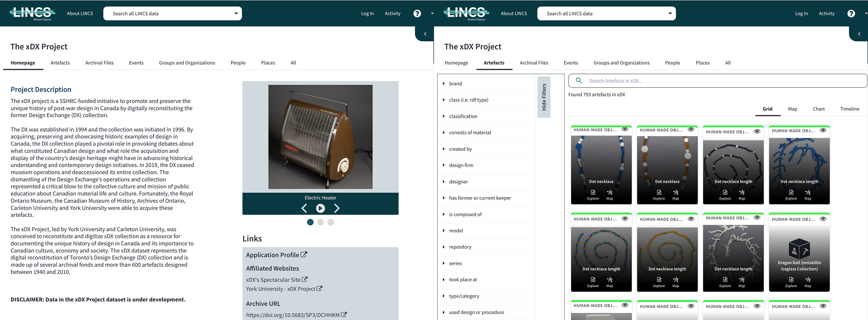Switch to Map view tab

pyautogui.click(x=793, y=109)
